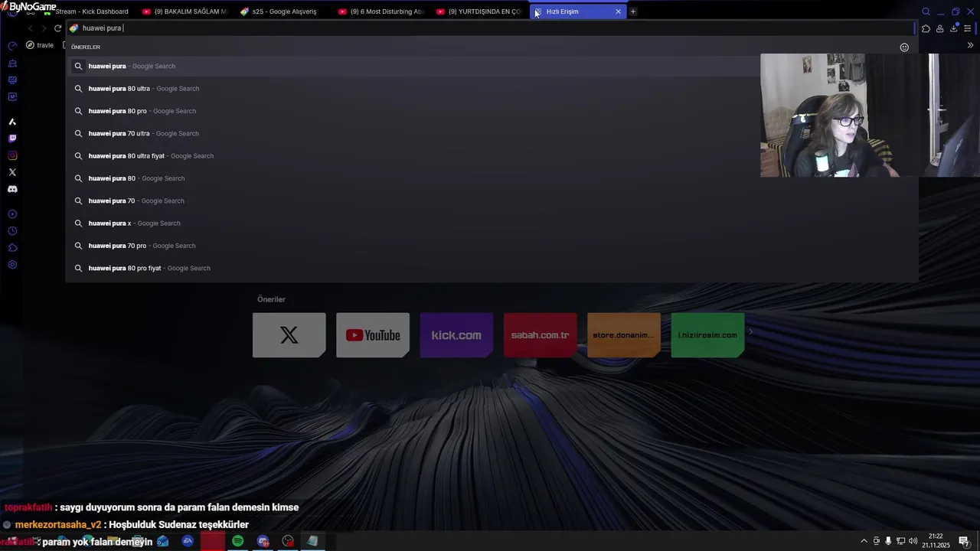Open the profile account icon
980x551 pixels.
click(939, 29)
